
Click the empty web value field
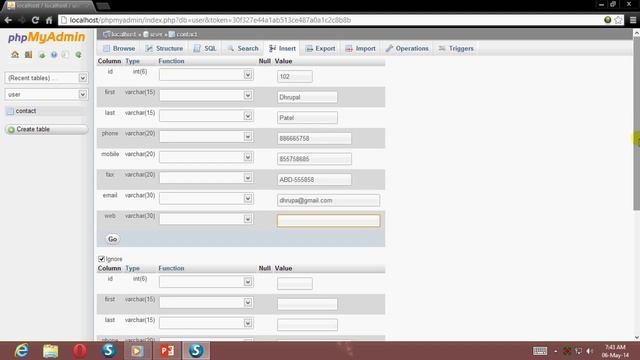click(x=328, y=221)
